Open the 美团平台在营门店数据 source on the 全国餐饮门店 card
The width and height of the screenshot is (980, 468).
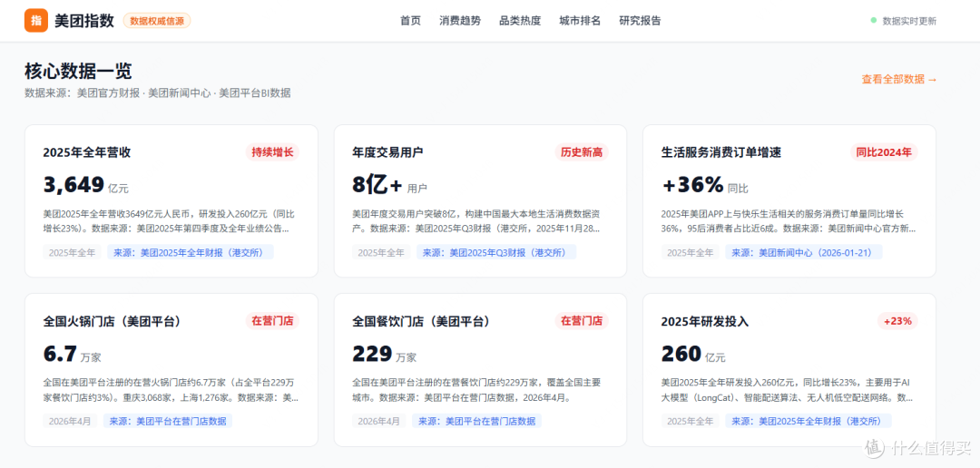[477, 421]
